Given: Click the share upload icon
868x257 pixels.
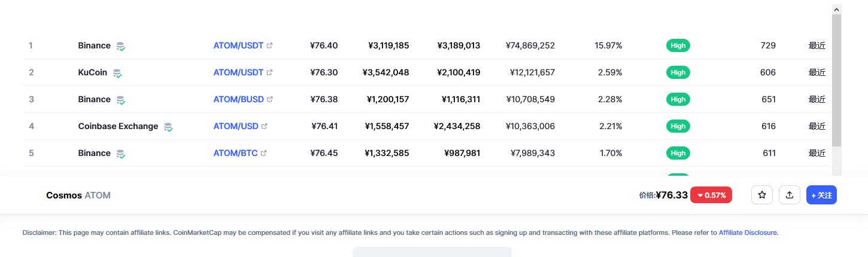Looking at the screenshot, I should [790, 195].
